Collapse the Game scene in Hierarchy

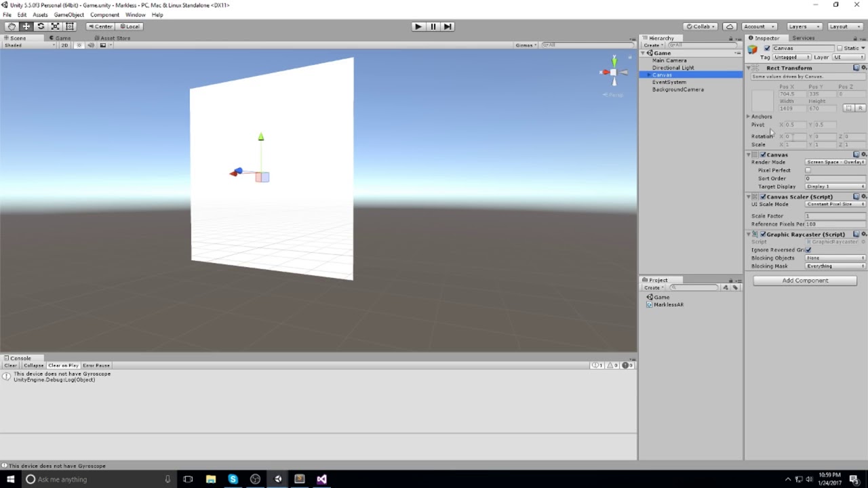click(644, 53)
